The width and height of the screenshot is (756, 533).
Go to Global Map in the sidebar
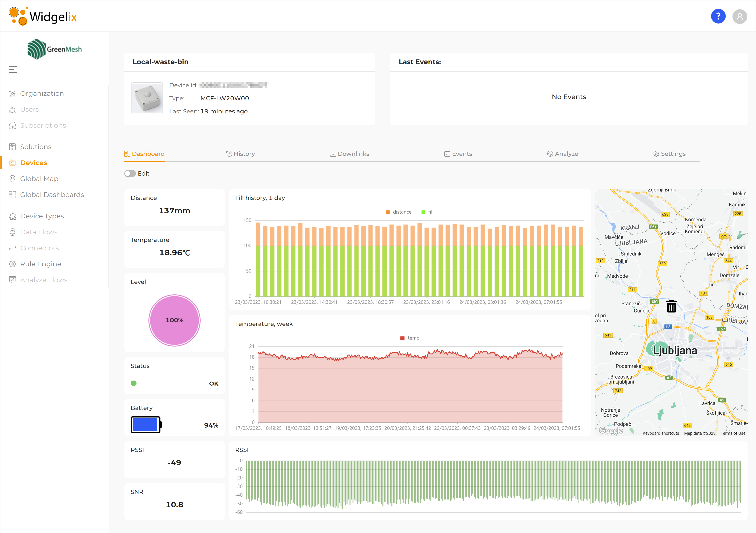pyautogui.click(x=39, y=179)
